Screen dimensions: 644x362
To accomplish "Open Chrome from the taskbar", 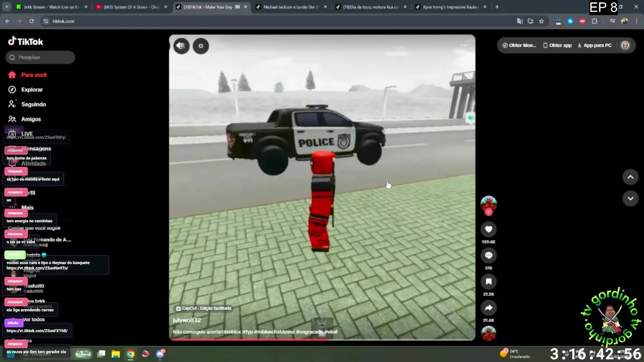I will 130,354.
